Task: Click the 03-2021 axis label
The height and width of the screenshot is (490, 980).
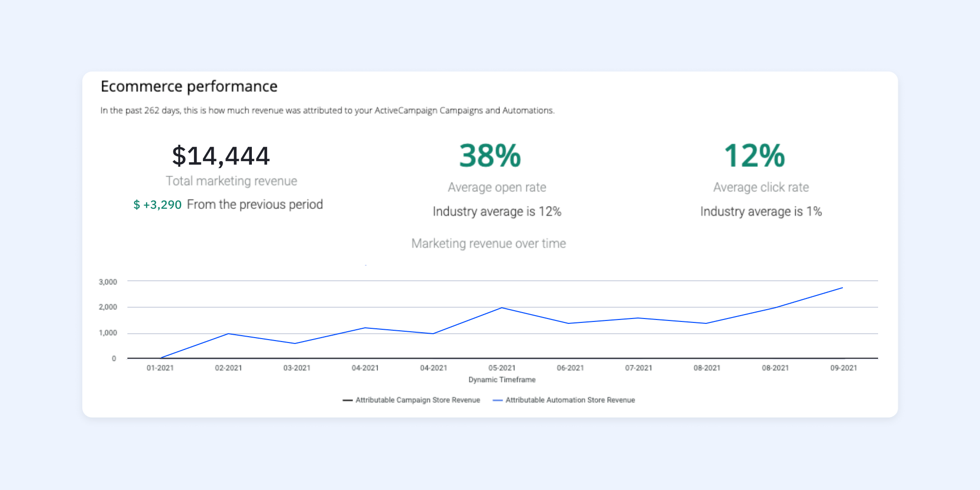Action: (297, 368)
